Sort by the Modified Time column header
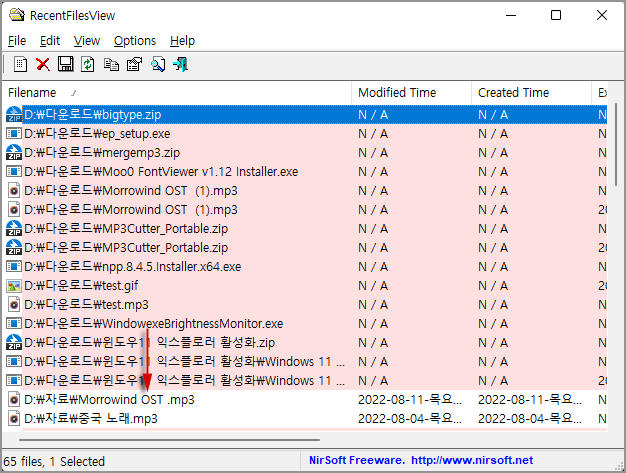This screenshot has height=473, width=626. click(412, 93)
